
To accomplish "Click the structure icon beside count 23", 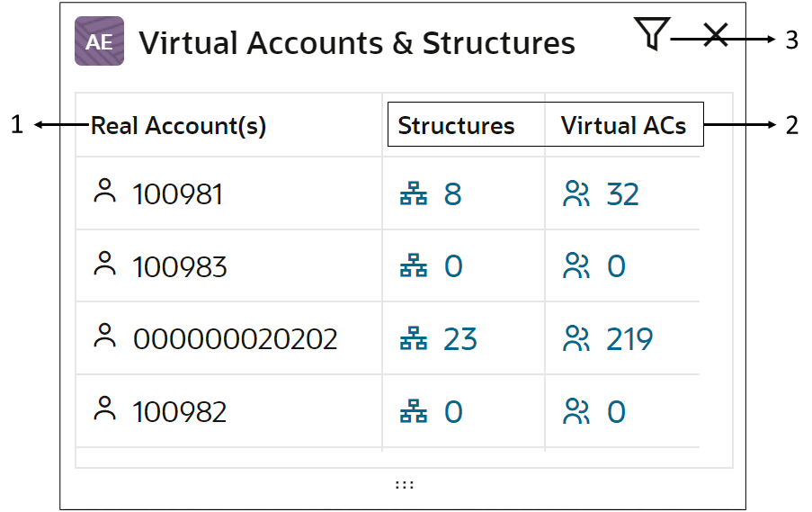I will [x=414, y=338].
